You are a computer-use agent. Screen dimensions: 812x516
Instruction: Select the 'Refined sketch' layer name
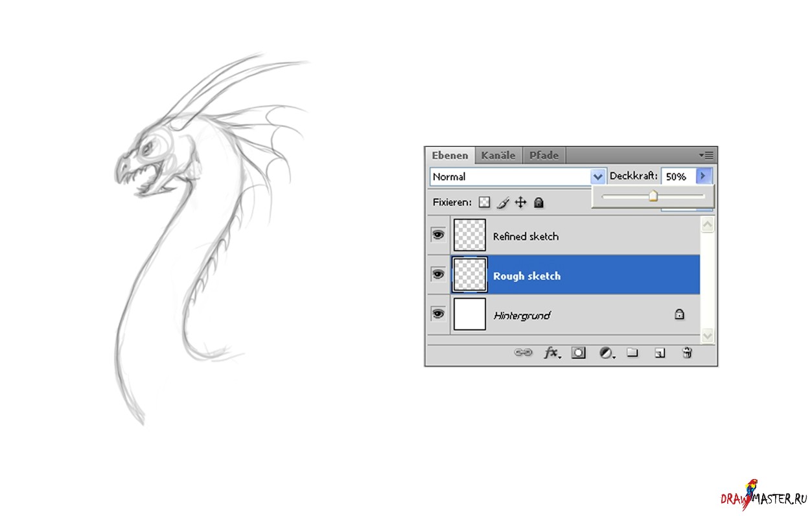click(x=526, y=237)
